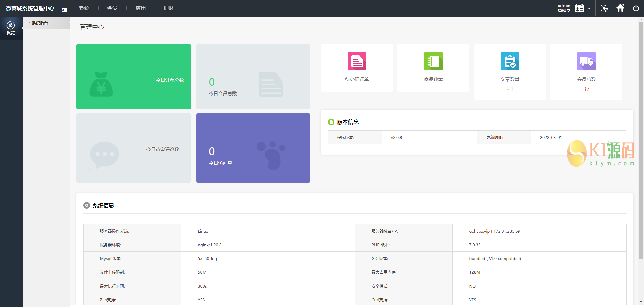Open the 系统 top menu
This screenshot has height=307, width=644.
84,8
